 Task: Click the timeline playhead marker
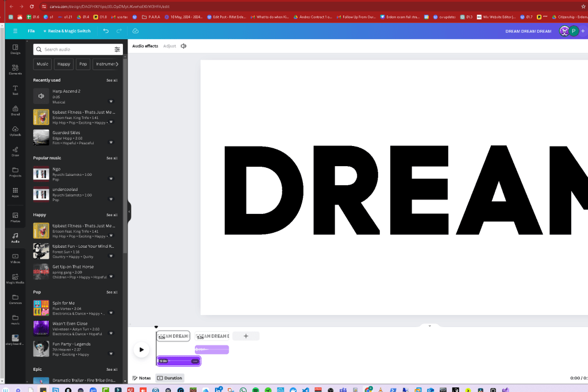click(156, 327)
